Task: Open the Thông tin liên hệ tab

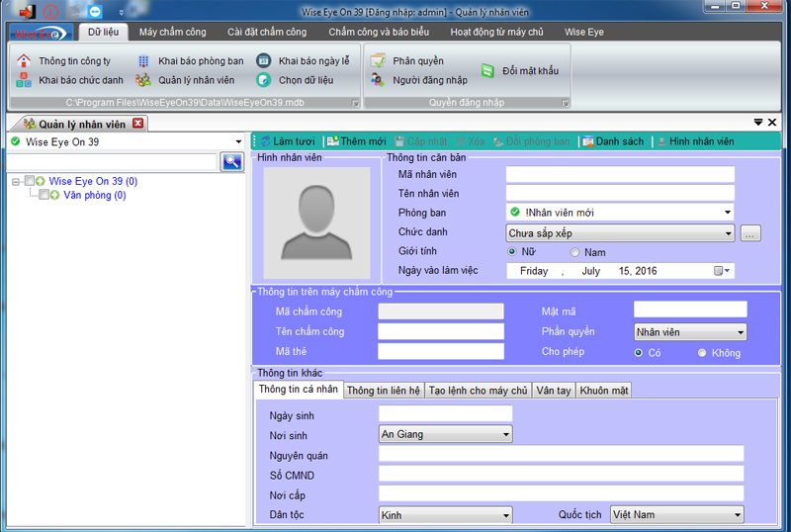Action: point(384,391)
